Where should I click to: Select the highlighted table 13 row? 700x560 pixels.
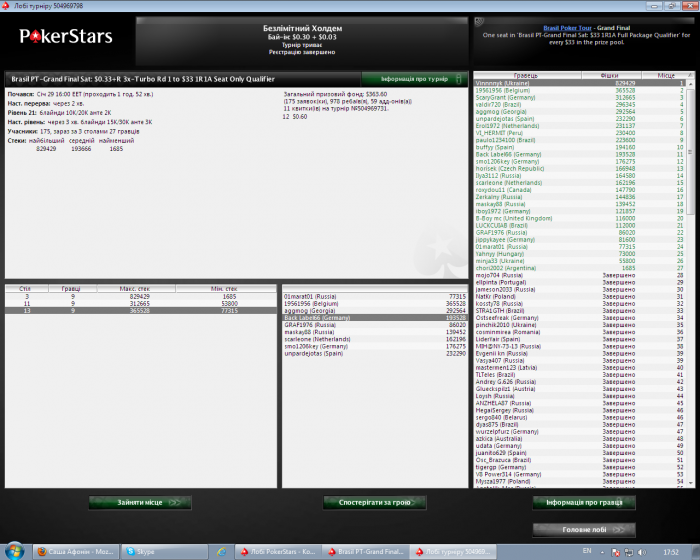(141, 311)
